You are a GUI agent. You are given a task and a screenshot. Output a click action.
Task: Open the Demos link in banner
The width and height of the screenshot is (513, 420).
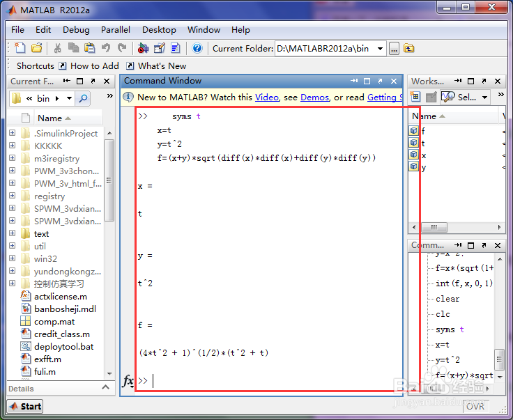click(x=314, y=98)
